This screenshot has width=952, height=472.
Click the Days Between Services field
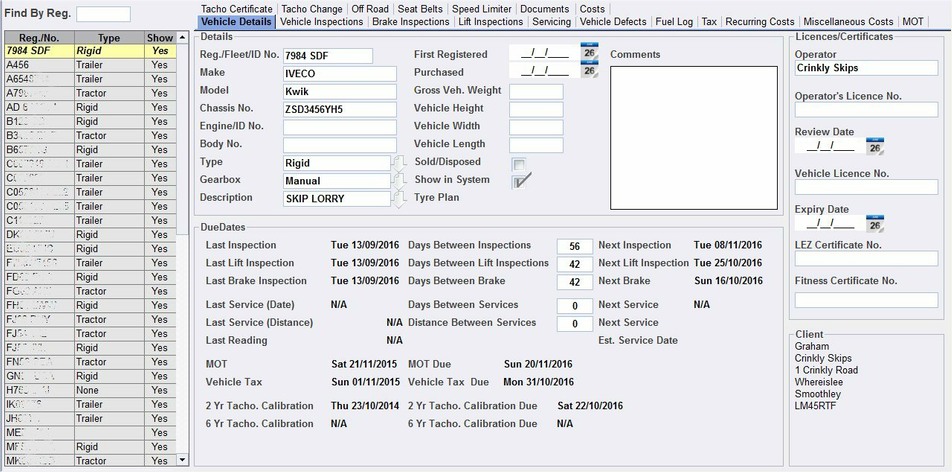(574, 306)
